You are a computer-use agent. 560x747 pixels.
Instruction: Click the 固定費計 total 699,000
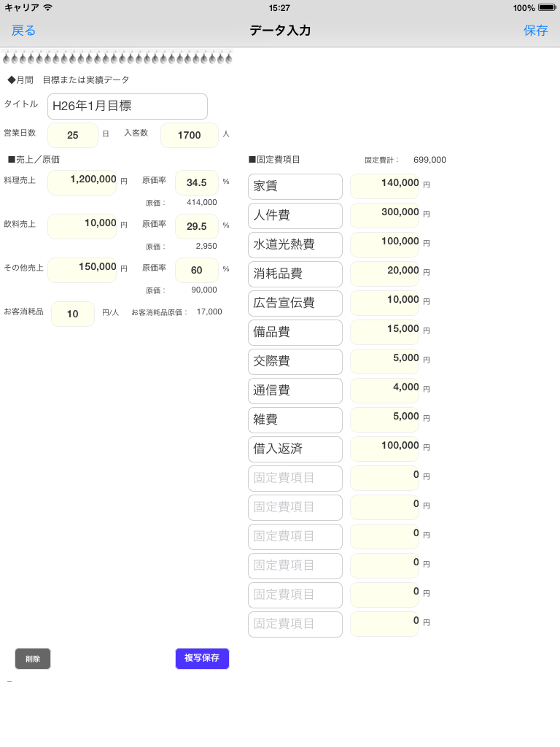[x=429, y=160]
